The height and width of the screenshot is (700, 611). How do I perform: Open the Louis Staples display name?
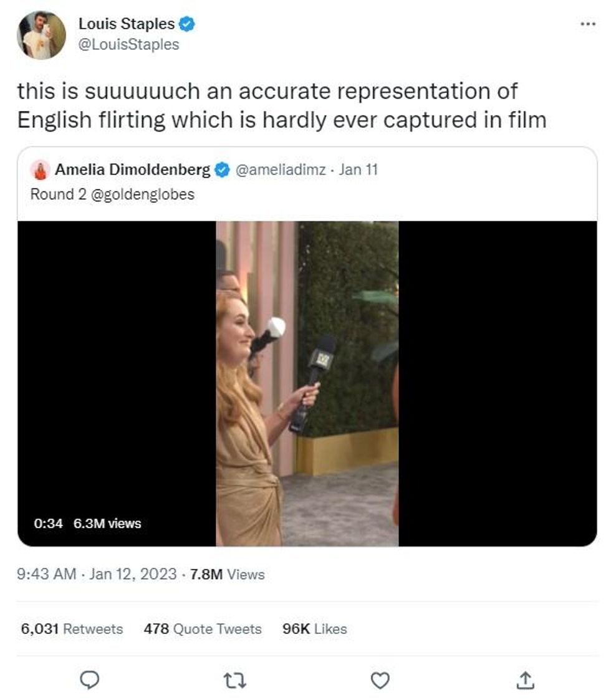point(127,24)
